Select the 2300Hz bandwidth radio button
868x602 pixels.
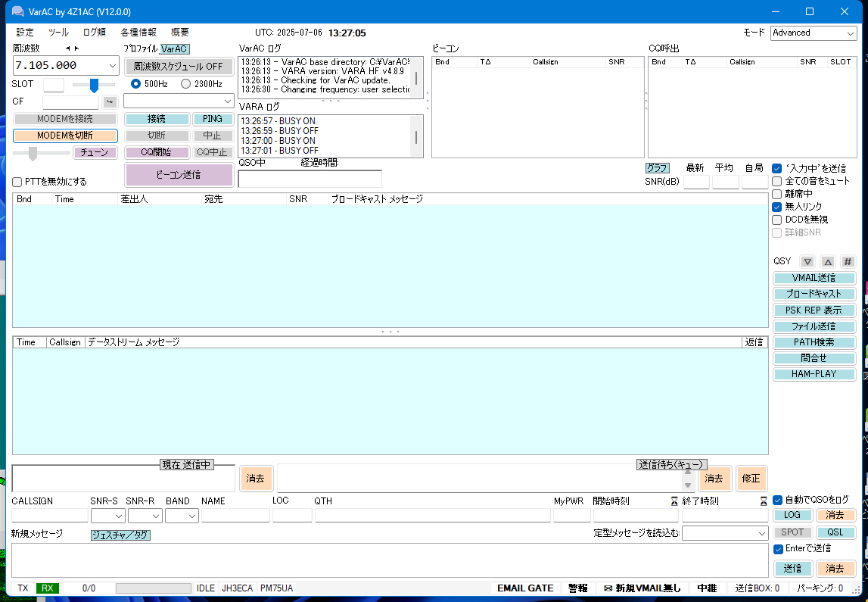pyautogui.click(x=185, y=83)
